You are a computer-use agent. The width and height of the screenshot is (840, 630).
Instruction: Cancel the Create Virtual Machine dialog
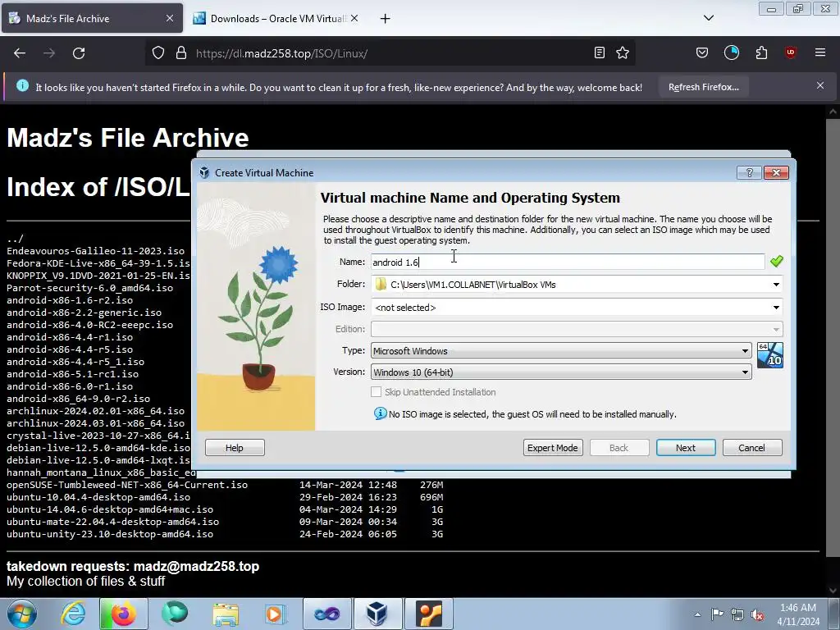pos(751,448)
